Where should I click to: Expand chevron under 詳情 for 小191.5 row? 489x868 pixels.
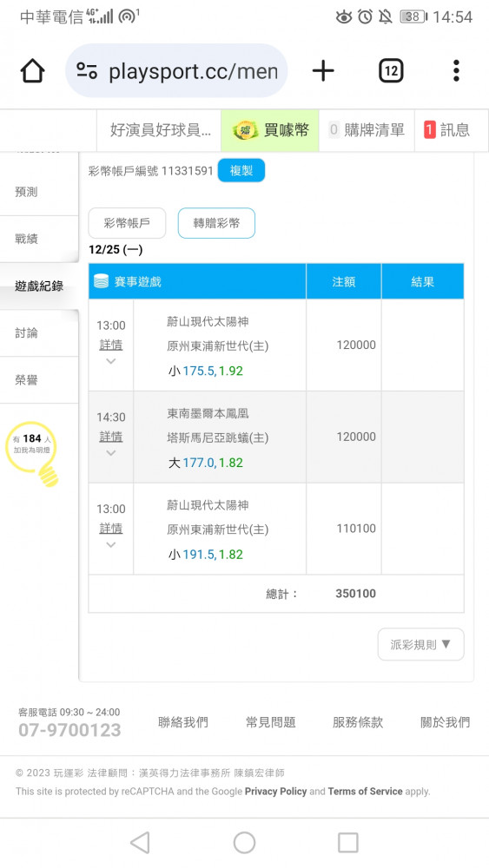point(111,545)
